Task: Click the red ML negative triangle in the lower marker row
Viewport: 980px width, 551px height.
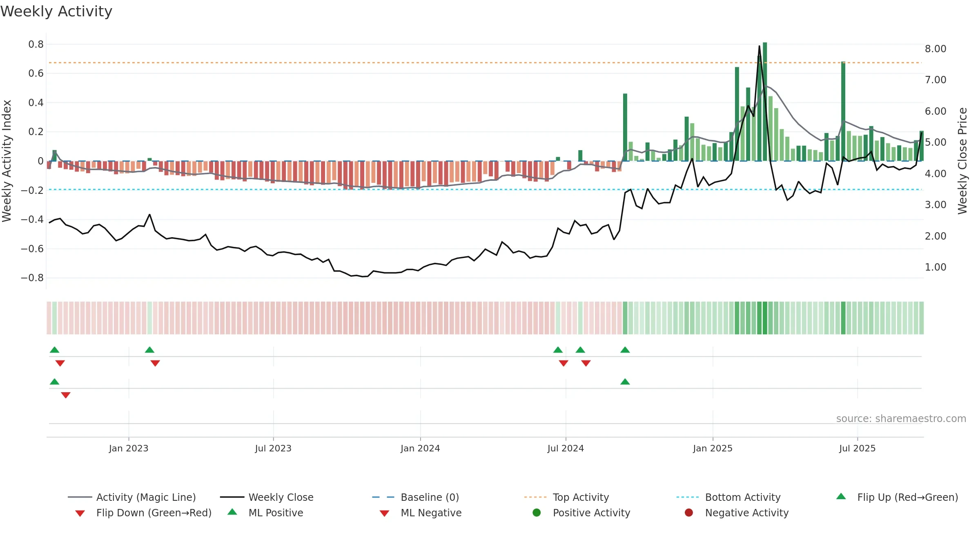Action: [x=66, y=395]
